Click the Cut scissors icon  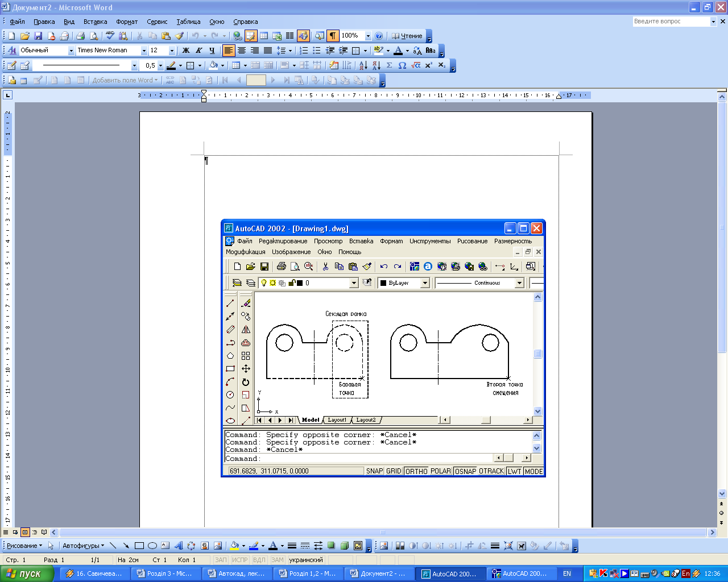coord(139,36)
